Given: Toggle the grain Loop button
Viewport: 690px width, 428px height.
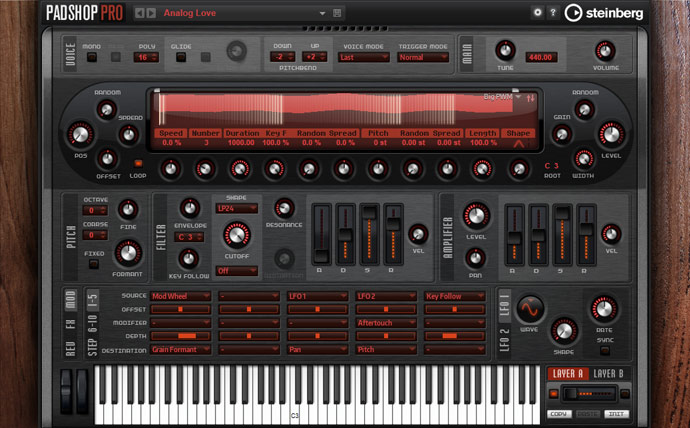Looking at the screenshot, I should (x=138, y=163).
